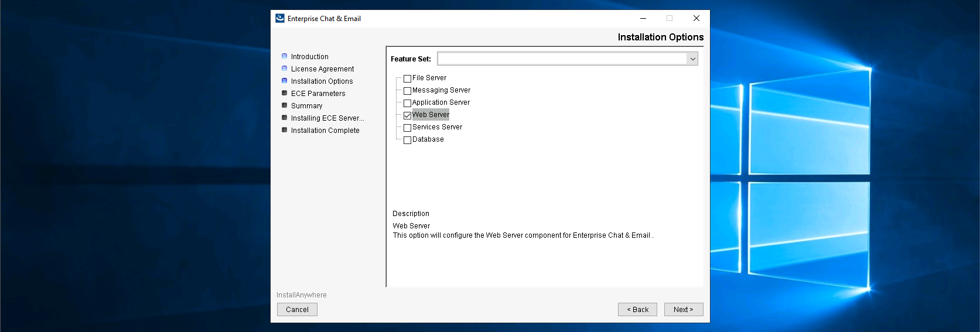Select the Services Server tree item label
The height and width of the screenshot is (332, 980).
[437, 127]
